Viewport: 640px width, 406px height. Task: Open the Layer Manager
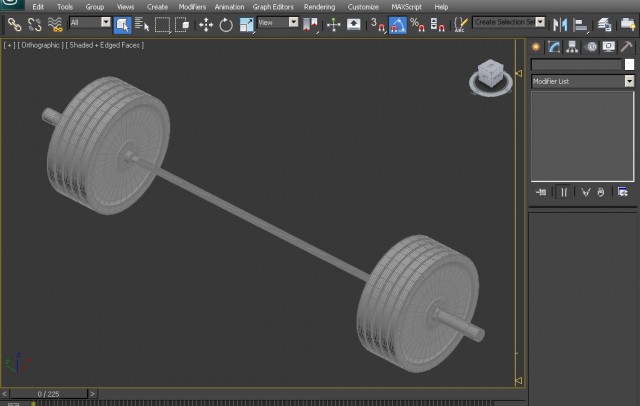tap(604, 25)
